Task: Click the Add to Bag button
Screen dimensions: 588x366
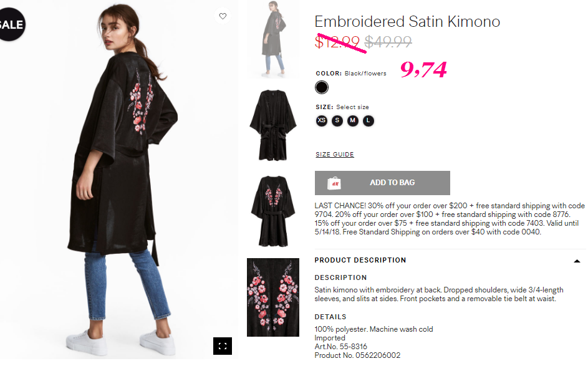Action: 382,183
